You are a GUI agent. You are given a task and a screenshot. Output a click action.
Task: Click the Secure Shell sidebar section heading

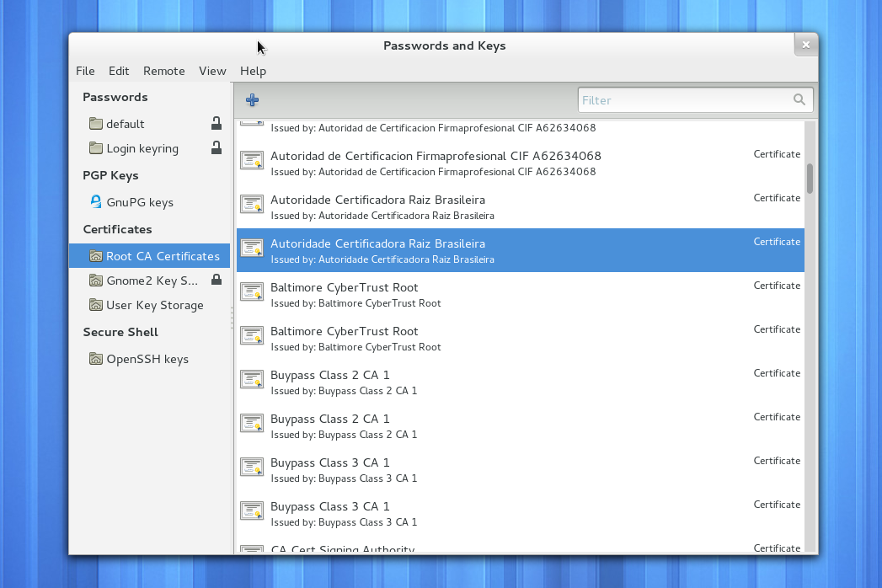click(x=120, y=332)
